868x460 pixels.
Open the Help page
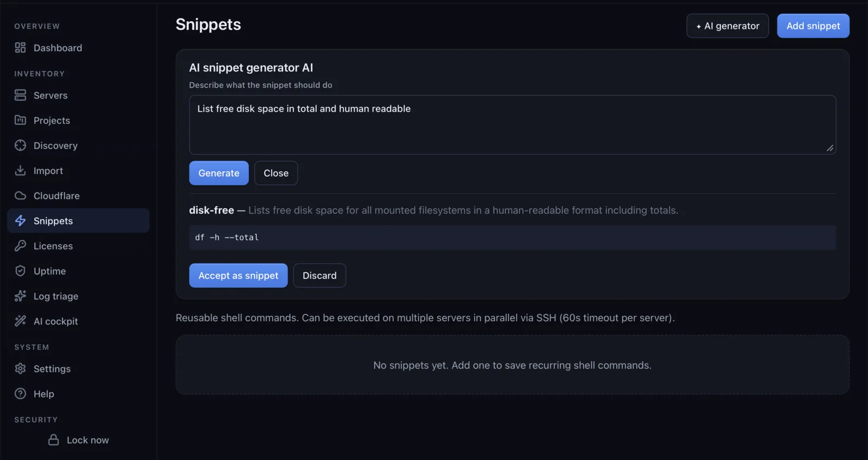[x=78, y=393]
